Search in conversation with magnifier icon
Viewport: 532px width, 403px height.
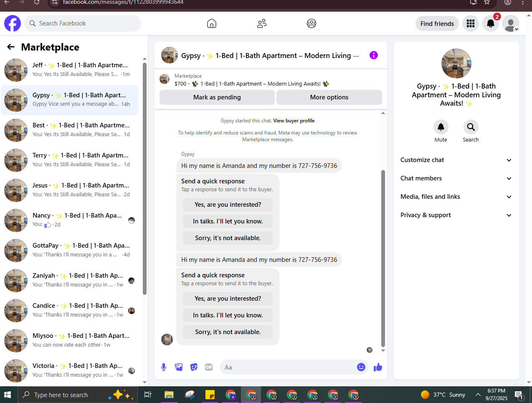(471, 127)
